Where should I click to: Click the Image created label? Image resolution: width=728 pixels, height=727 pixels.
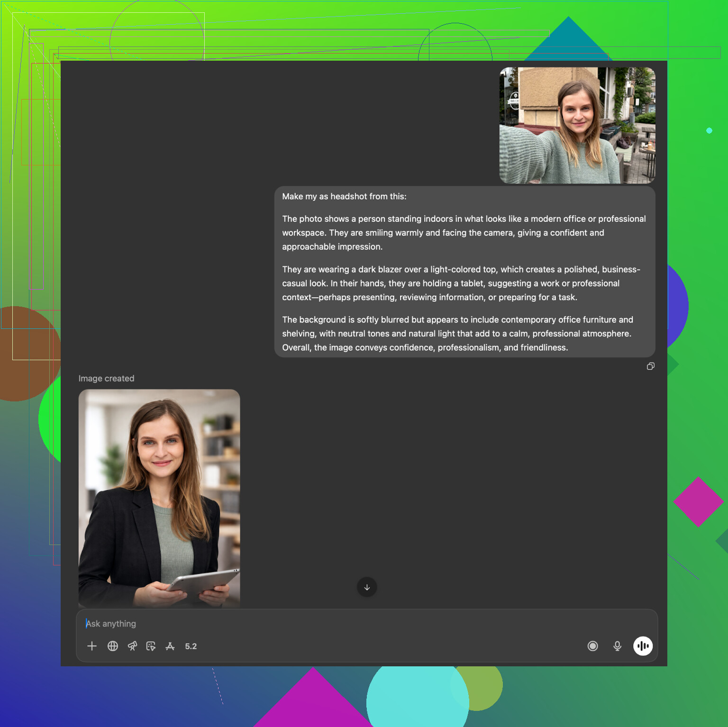106,378
